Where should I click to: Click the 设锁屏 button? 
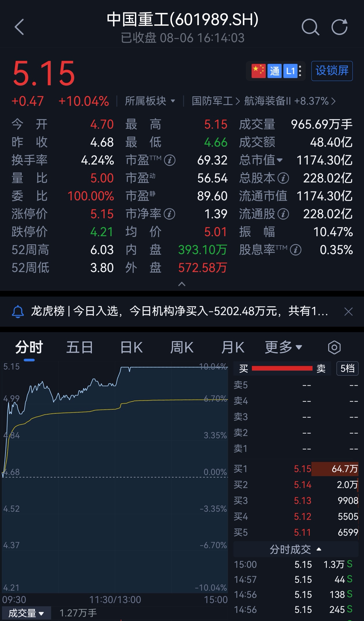click(332, 71)
